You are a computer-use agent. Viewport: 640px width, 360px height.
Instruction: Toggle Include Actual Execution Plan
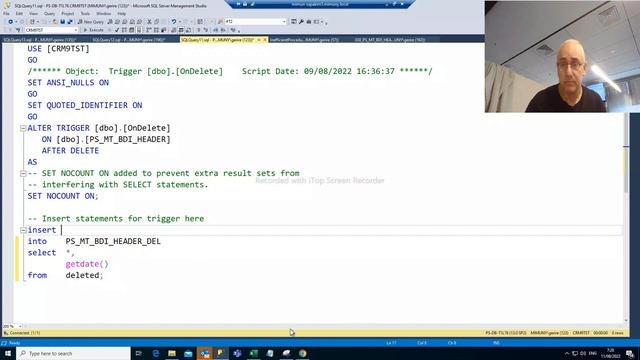point(148,30)
